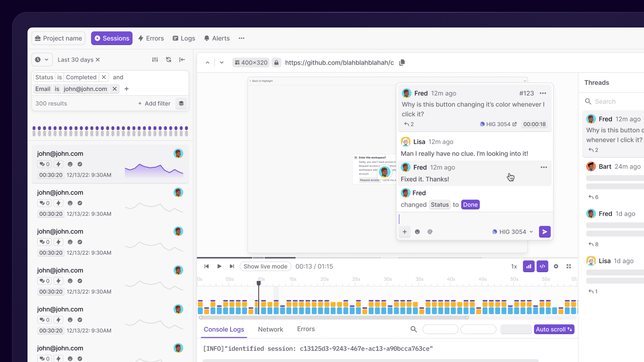
Task: Insert emoji in the comment box
Action: (x=417, y=232)
